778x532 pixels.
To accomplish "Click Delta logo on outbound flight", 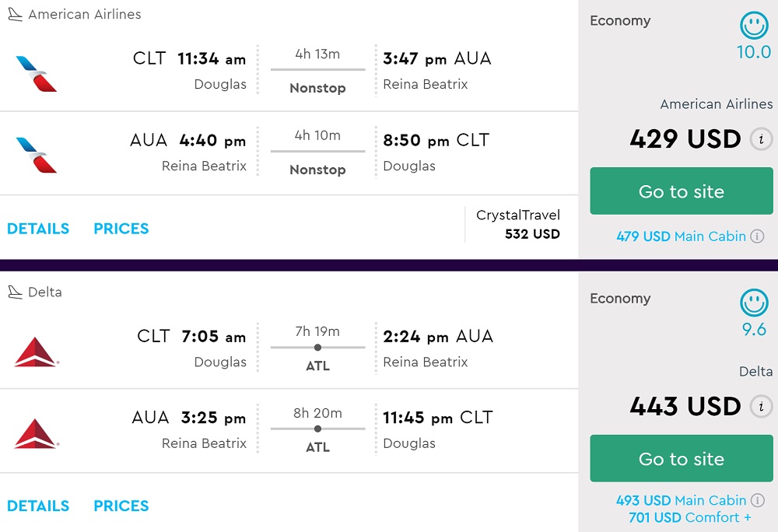I will [36, 352].
